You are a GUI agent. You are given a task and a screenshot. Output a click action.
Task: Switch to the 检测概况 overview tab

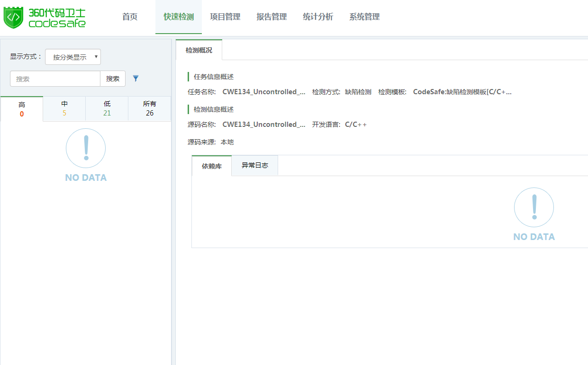tap(199, 50)
